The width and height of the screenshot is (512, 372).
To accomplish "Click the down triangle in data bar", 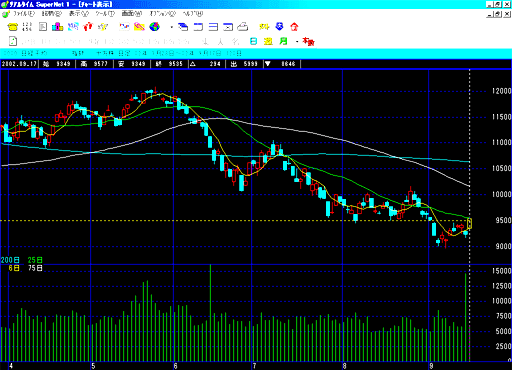I will (x=267, y=64).
